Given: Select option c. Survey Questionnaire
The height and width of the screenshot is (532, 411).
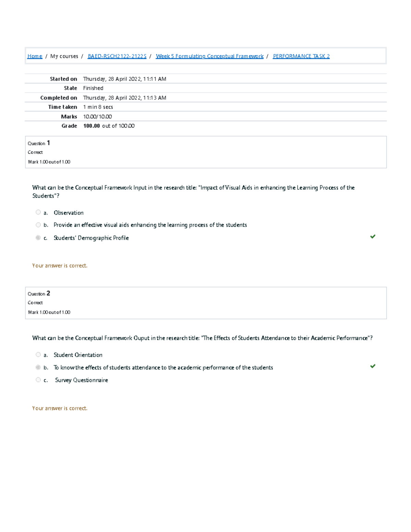Looking at the screenshot, I should (x=38, y=380).
